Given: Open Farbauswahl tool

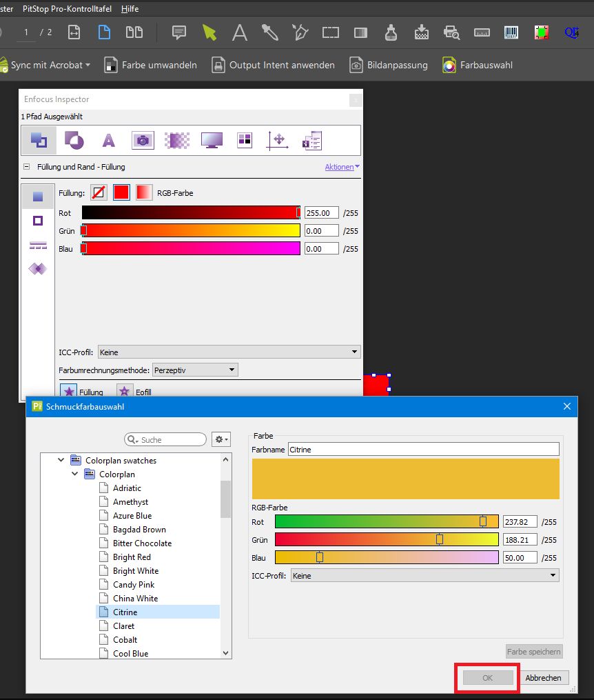Looking at the screenshot, I should pos(478,66).
